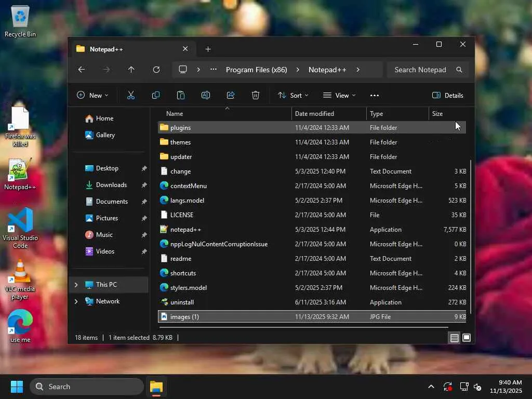This screenshot has height=399, width=532.
Task: Click the This PC monitor icon in address bar
Action: coord(183,70)
